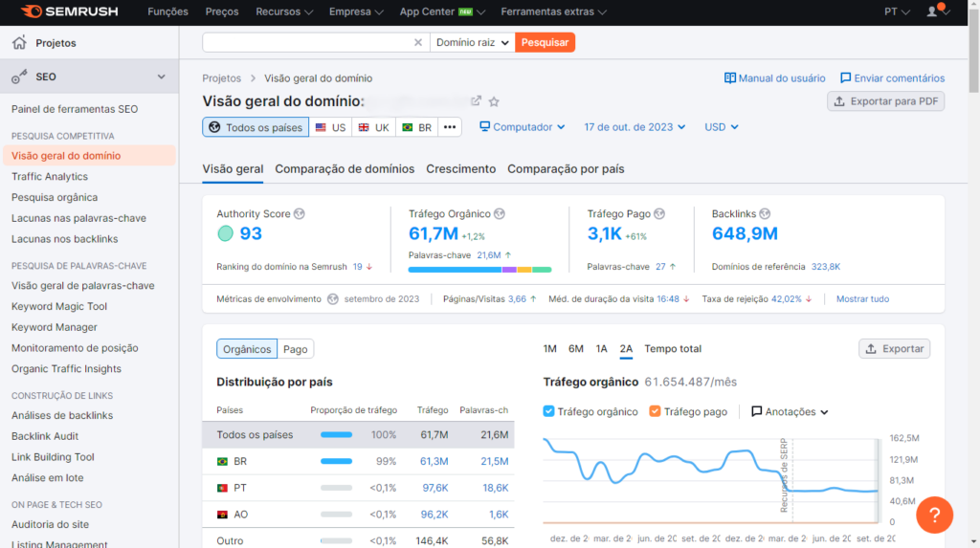Viewport: 980px width, 548px height.
Task: Click the Manual do usuário book icon
Action: tap(729, 78)
